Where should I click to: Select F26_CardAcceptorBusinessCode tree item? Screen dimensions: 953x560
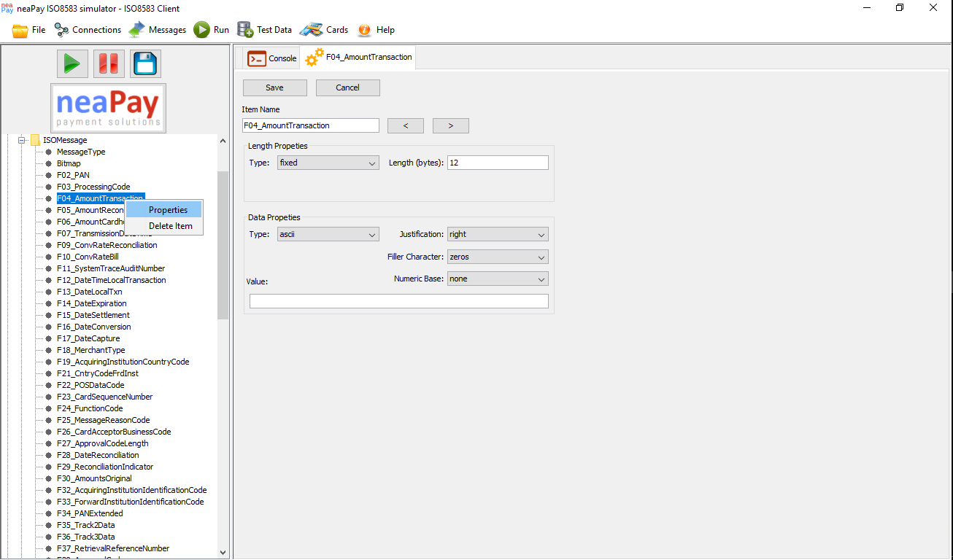(x=114, y=432)
